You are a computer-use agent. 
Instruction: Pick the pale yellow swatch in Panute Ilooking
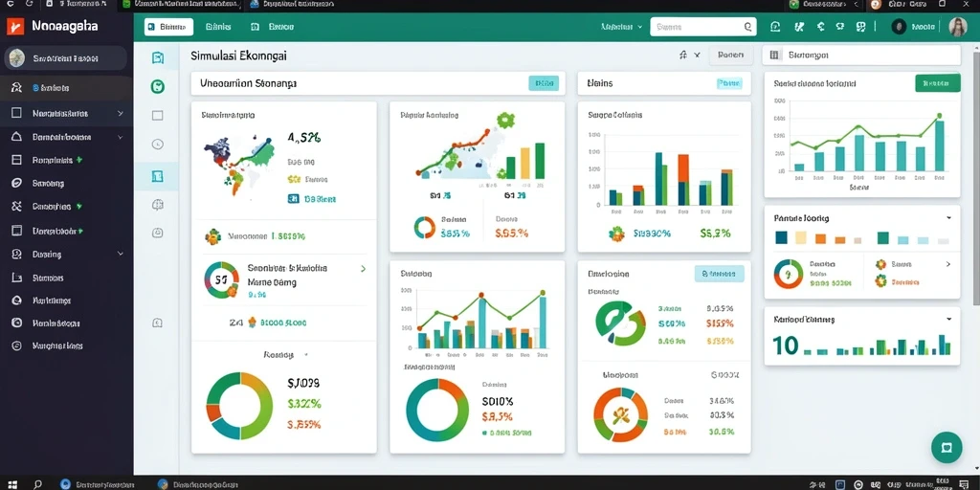[x=801, y=238]
